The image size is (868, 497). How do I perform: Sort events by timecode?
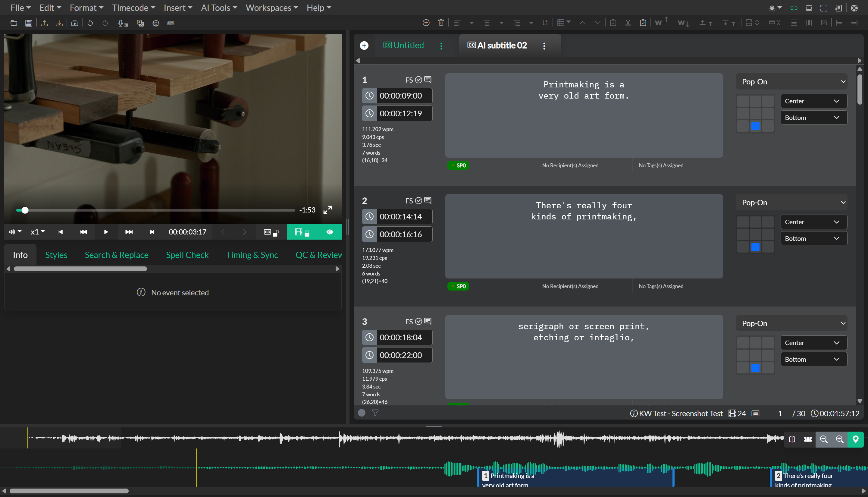point(545,23)
